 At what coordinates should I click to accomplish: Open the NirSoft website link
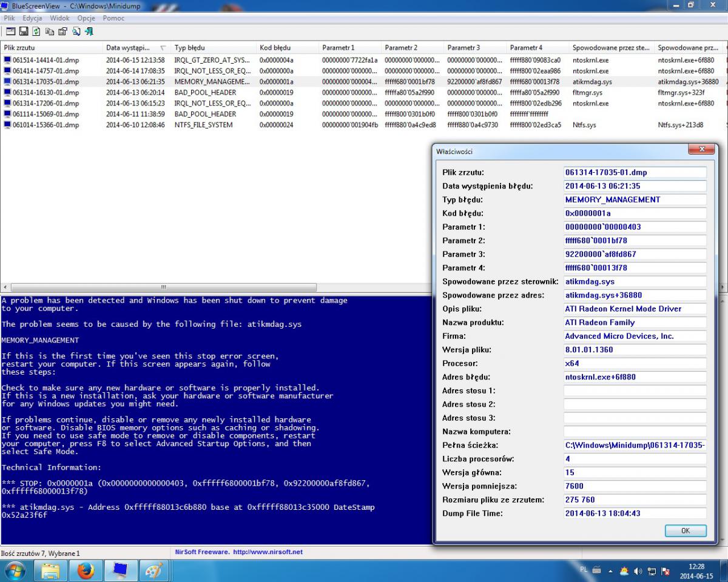(x=268, y=552)
